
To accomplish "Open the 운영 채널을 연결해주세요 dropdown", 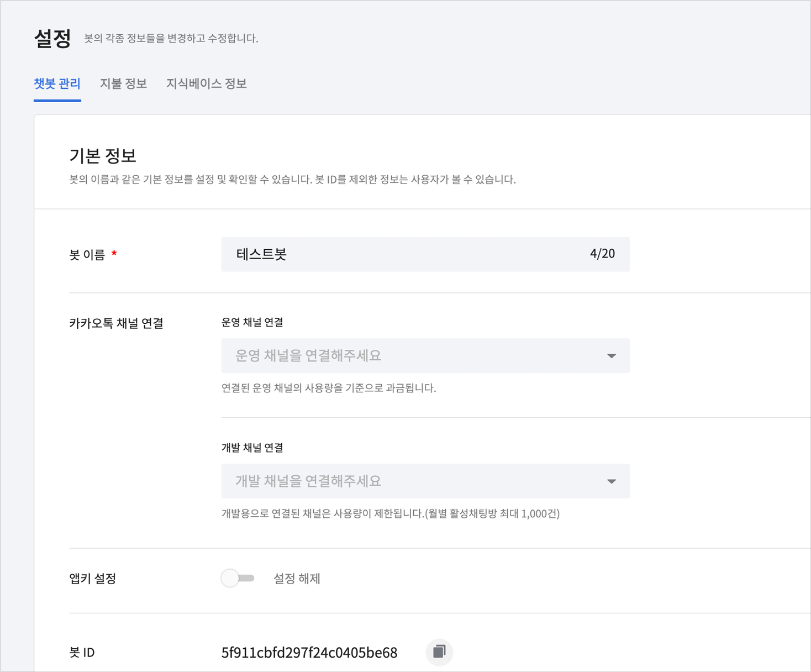I will tap(414, 355).
